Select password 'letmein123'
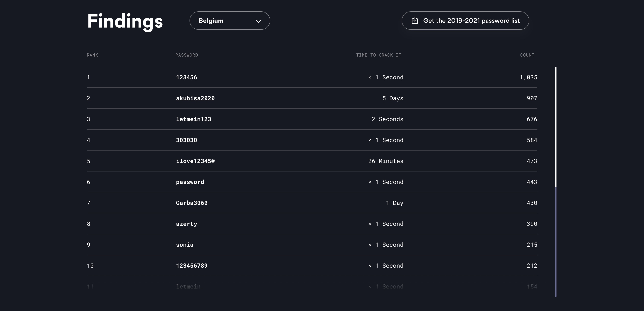This screenshot has width=644, height=311. point(194,119)
